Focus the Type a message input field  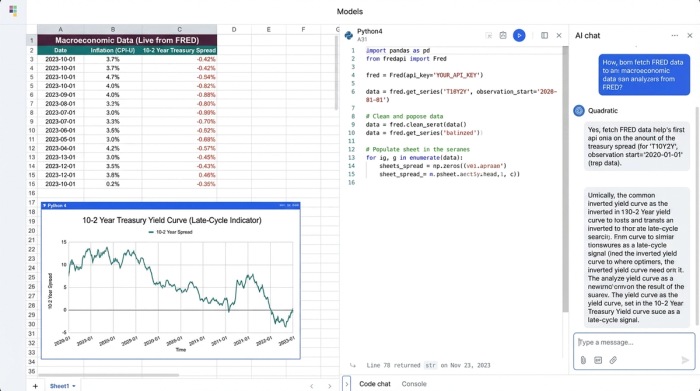point(634,342)
